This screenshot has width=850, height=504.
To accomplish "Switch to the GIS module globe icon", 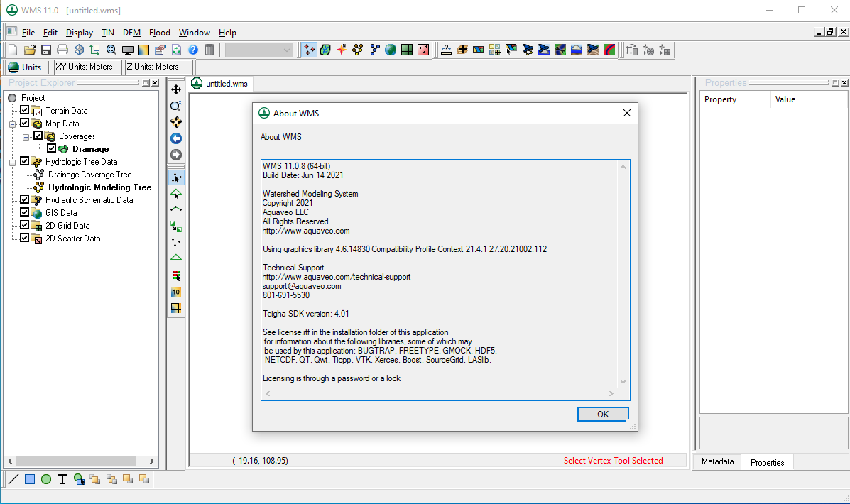I will [x=391, y=50].
